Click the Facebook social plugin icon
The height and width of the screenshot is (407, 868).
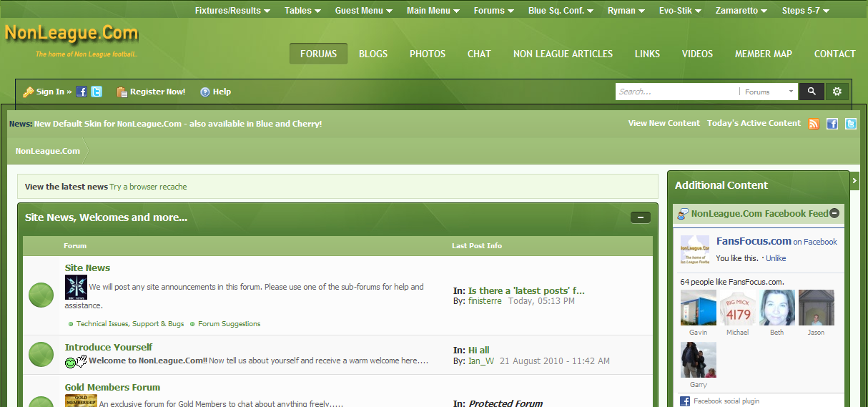pyautogui.click(x=685, y=401)
